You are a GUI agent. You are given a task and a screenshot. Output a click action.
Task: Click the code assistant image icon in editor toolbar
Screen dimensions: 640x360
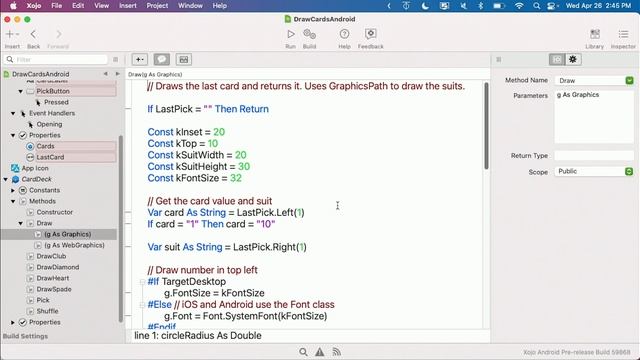pyautogui.click(x=184, y=60)
